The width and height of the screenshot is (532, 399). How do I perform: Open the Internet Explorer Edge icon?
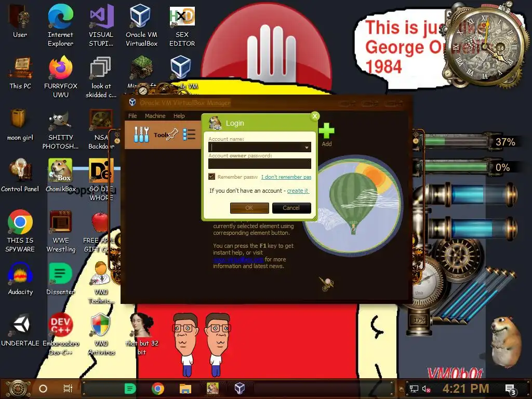[x=60, y=25]
